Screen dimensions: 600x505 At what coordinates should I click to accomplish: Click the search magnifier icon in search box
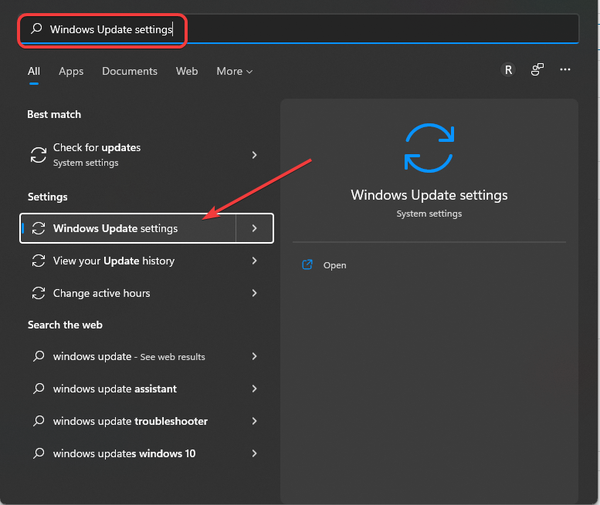[x=37, y=28]
